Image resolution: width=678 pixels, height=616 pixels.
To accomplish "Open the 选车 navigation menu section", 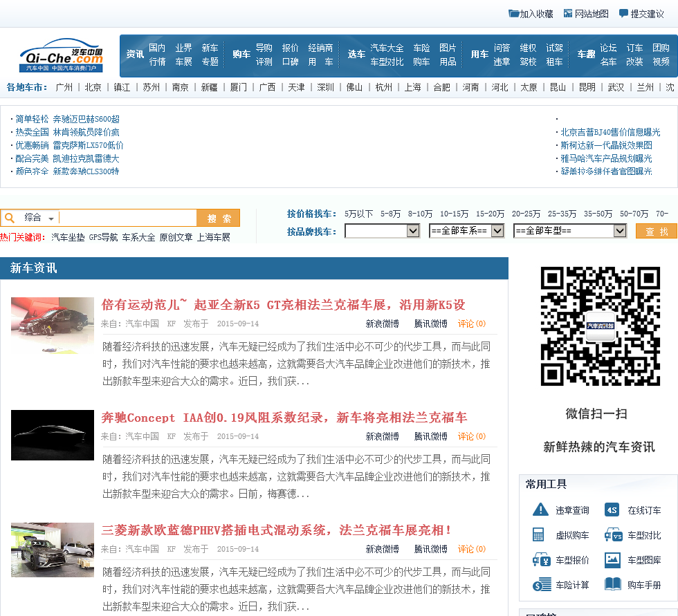I will coord(356,55).
